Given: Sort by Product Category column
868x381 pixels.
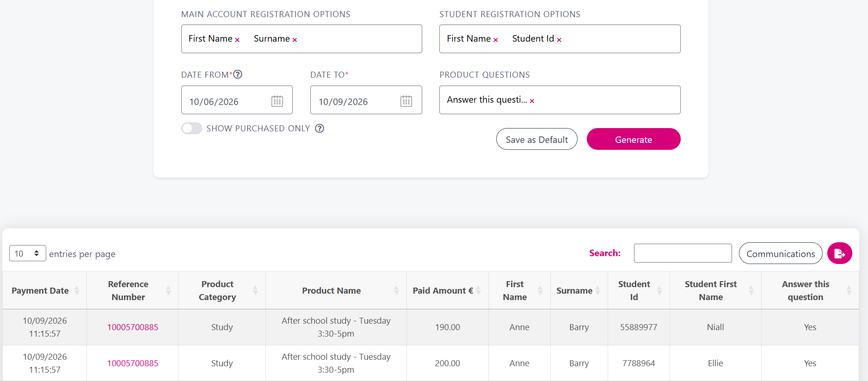Looking at the screenshot, I should click(222, 290).
